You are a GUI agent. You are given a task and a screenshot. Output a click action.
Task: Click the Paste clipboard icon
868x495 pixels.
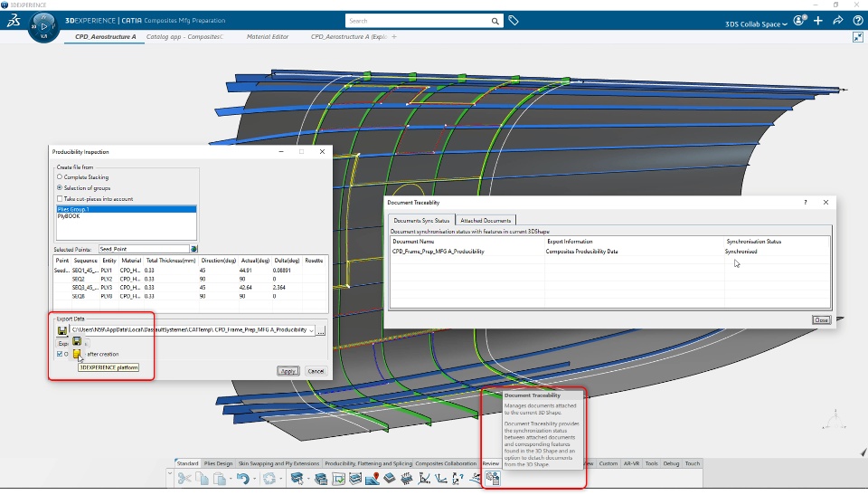coord(220,479)
